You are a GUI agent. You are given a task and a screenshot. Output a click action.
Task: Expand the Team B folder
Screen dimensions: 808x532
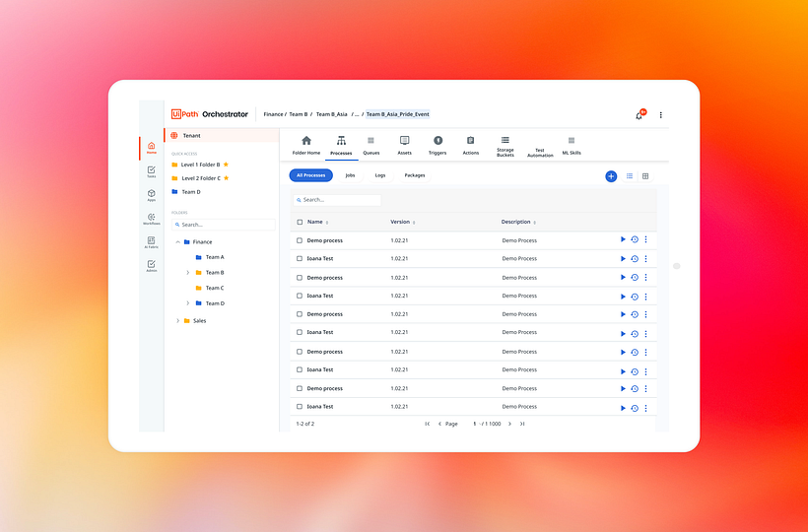pos(188,273)
